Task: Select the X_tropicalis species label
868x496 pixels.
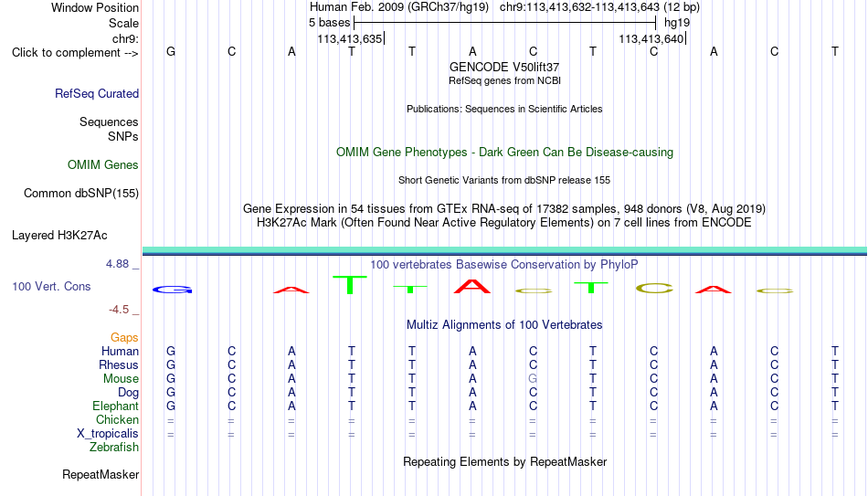Action: coord(108,434)
